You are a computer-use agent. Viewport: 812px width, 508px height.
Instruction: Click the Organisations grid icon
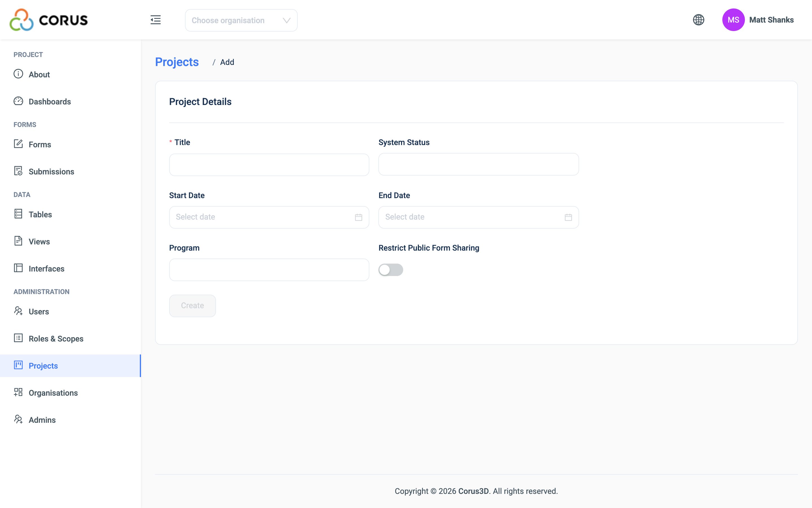18,392
